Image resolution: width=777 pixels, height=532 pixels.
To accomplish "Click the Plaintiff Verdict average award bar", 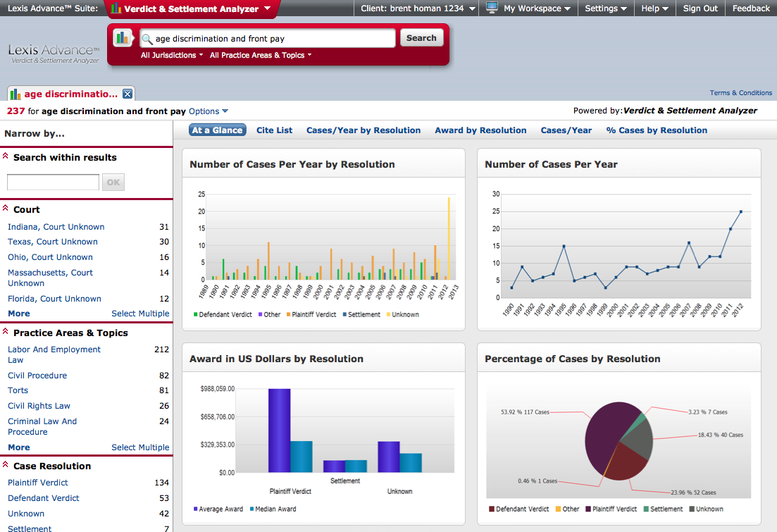I will pos(280,431).
